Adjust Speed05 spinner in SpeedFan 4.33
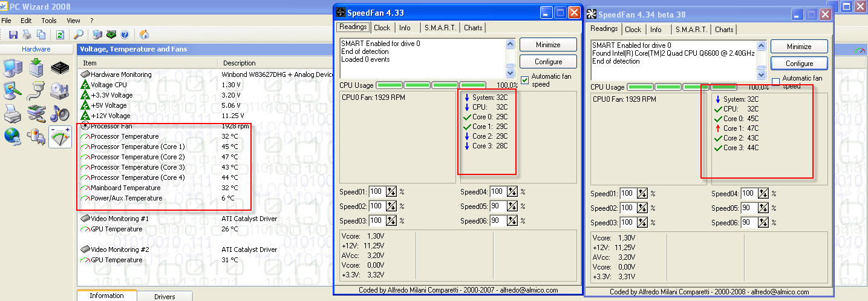Screen dimensions: 868x301 tap(512, 206)
